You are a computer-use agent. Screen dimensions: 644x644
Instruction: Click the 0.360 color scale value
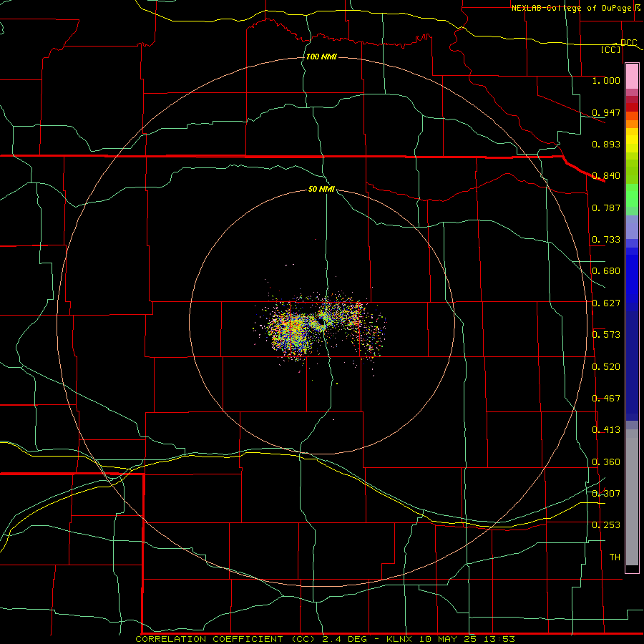[x=606, y=462]
